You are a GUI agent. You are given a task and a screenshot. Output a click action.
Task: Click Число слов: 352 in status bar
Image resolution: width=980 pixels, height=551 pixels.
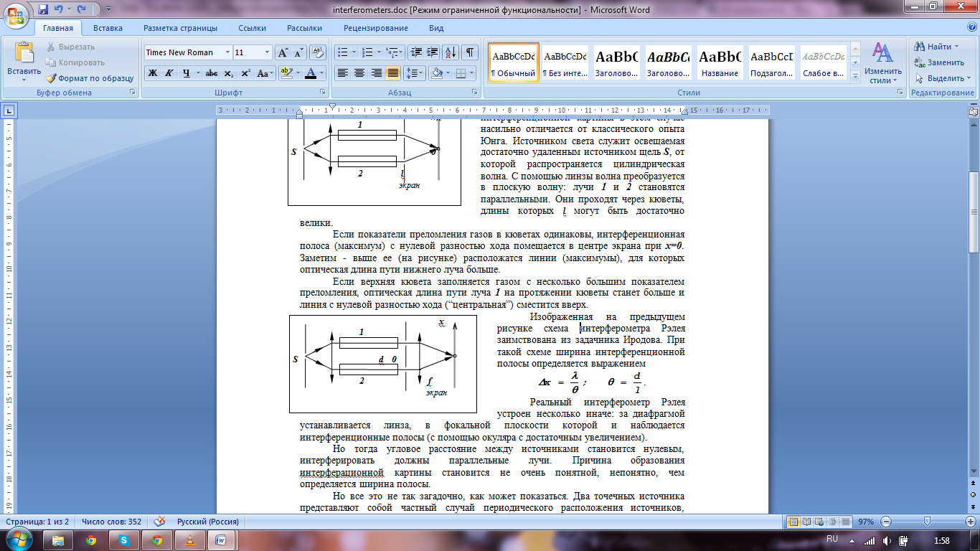click(x=112, y=522)
